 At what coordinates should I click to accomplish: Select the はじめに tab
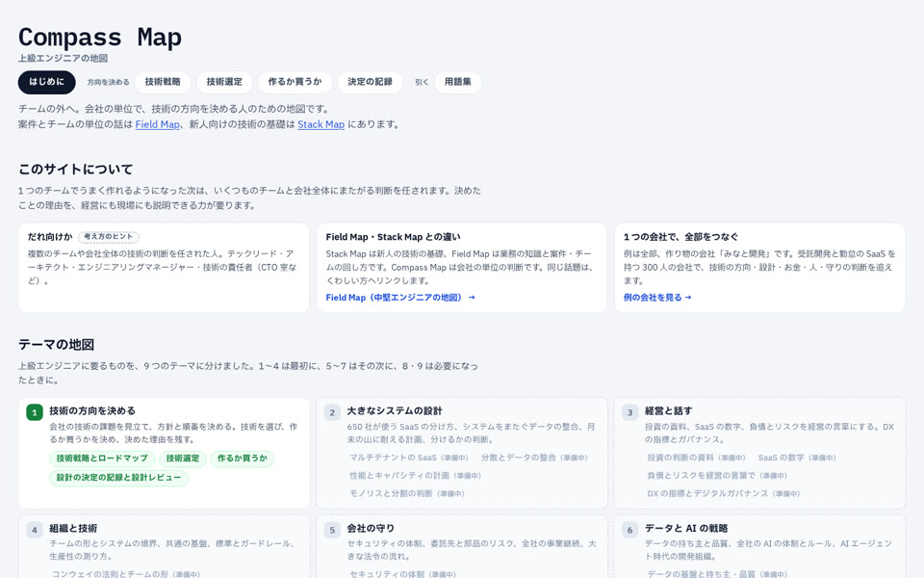click(x=46, y=82)
